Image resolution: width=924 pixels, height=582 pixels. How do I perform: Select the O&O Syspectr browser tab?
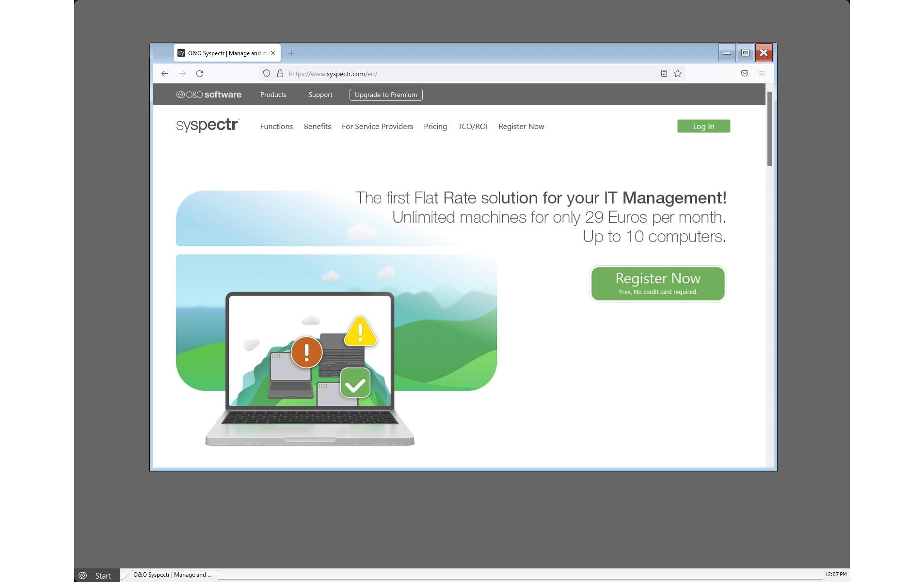(226, 53)
